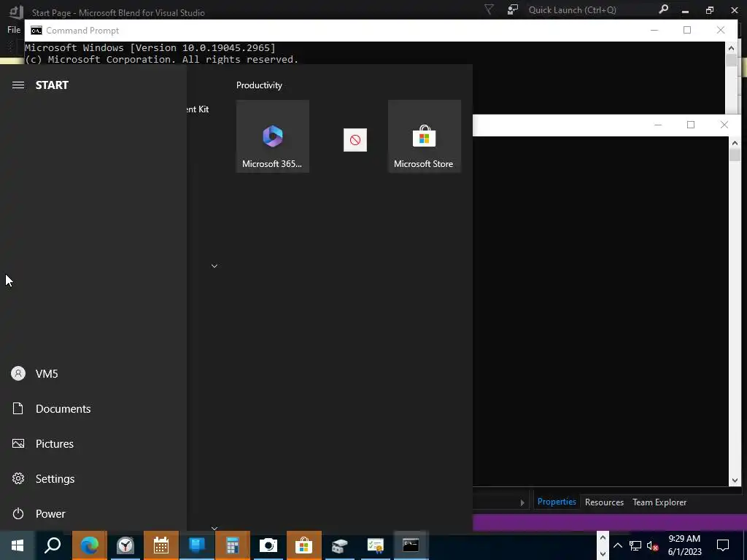
Task: Open the Microsoft Store tile
Action: pos(424,136)
